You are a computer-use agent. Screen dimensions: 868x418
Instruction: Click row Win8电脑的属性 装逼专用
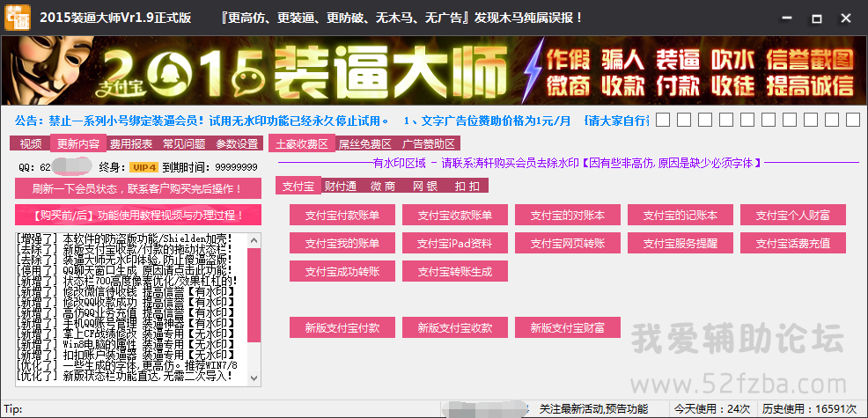tap(126, 344)
